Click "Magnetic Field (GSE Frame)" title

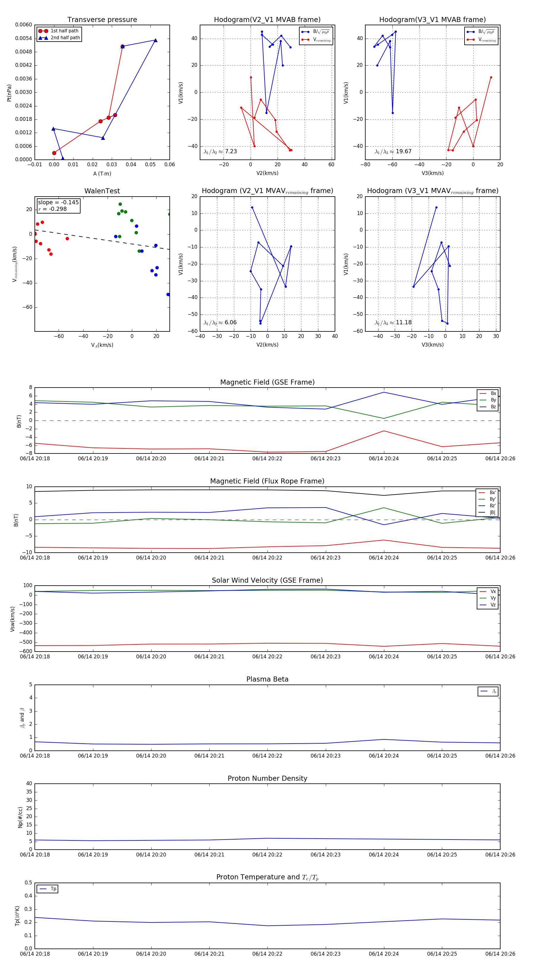(267, 382)
